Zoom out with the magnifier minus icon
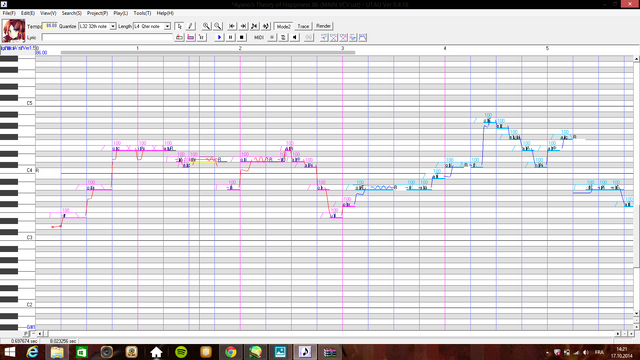Screen dimensions: 640x360 point(218,26)
